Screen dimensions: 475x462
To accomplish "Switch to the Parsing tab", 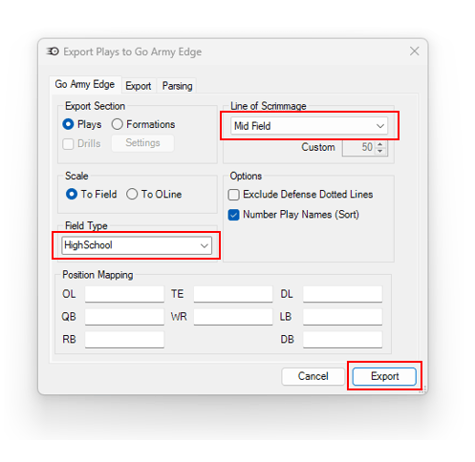I will pyautogui.click(x=177, y=86).
